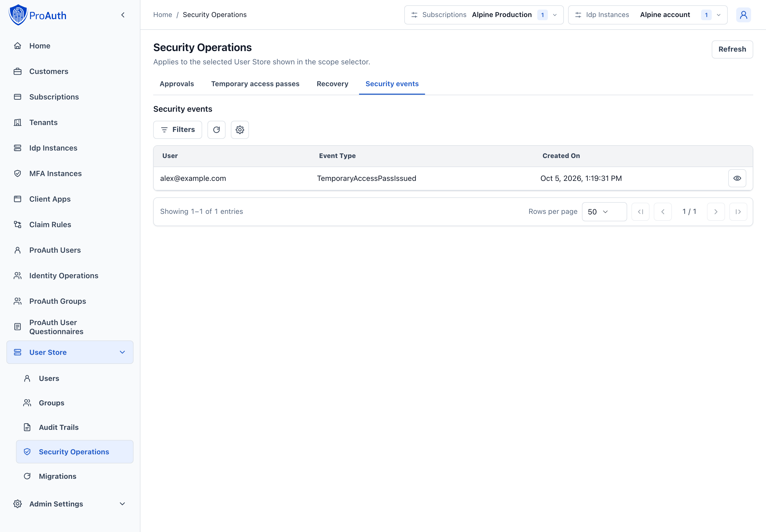
Task: Go to Client Apps
Action: 70,199
